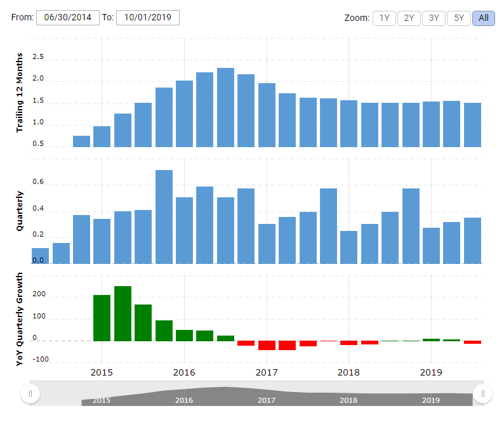Click the tallest Trailing 12 Months bar
The image size is (504, 425).
225,108
